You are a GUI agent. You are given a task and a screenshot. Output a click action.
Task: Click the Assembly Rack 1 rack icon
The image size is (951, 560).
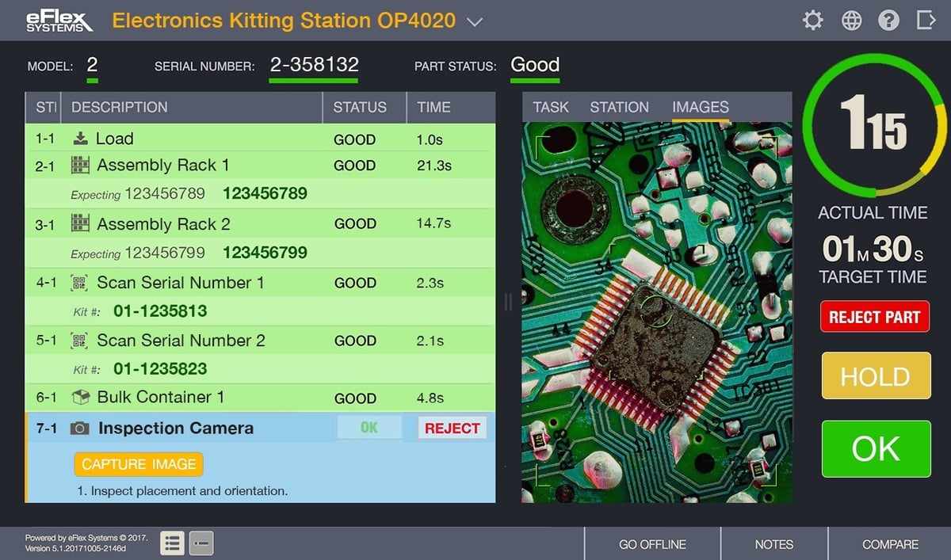[79, 166]
